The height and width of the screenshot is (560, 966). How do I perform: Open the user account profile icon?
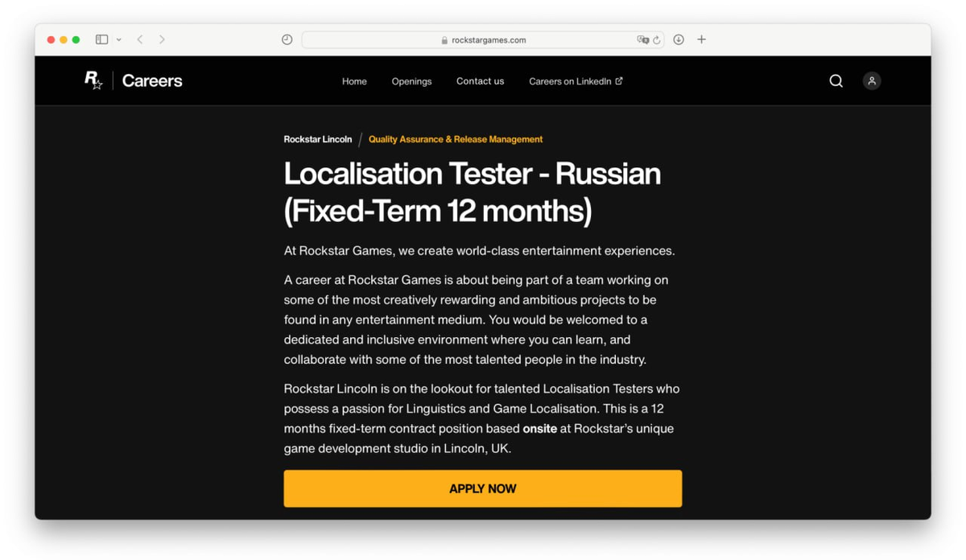point(871,80)
